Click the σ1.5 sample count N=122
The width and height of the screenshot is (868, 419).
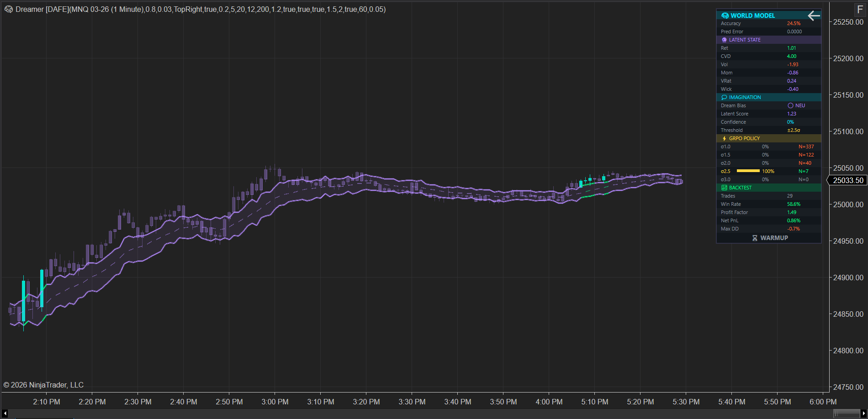click(x=806, y=155)
